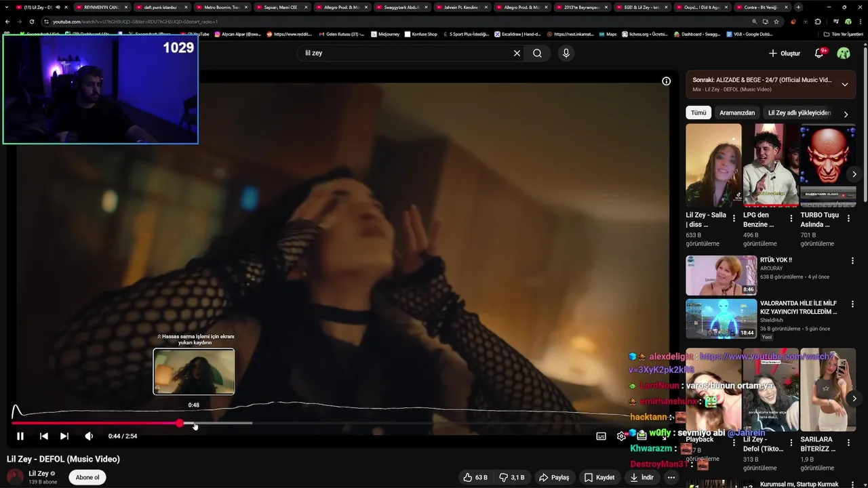Open 'Tüm Yer İşaretleri' bookmarks folder
868x488 pixels.
843,34
